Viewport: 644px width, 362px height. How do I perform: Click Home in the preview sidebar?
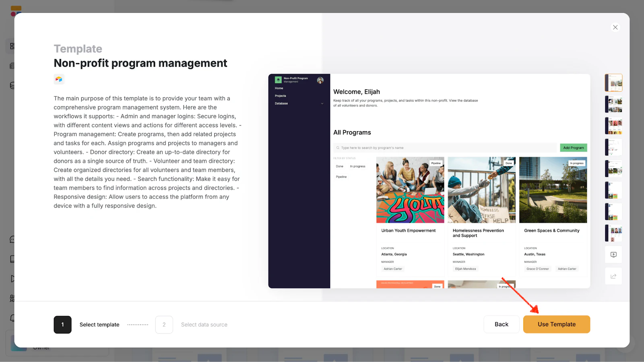279,88
